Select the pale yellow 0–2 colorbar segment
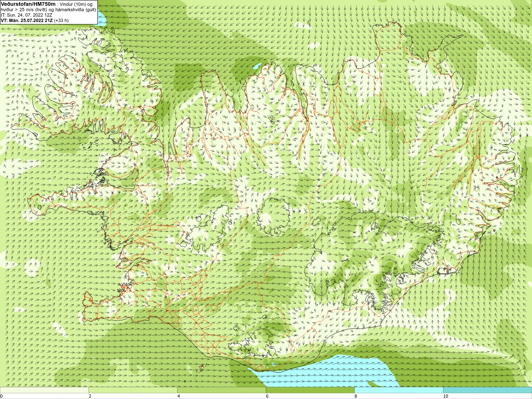 click(x=44, y=390)
